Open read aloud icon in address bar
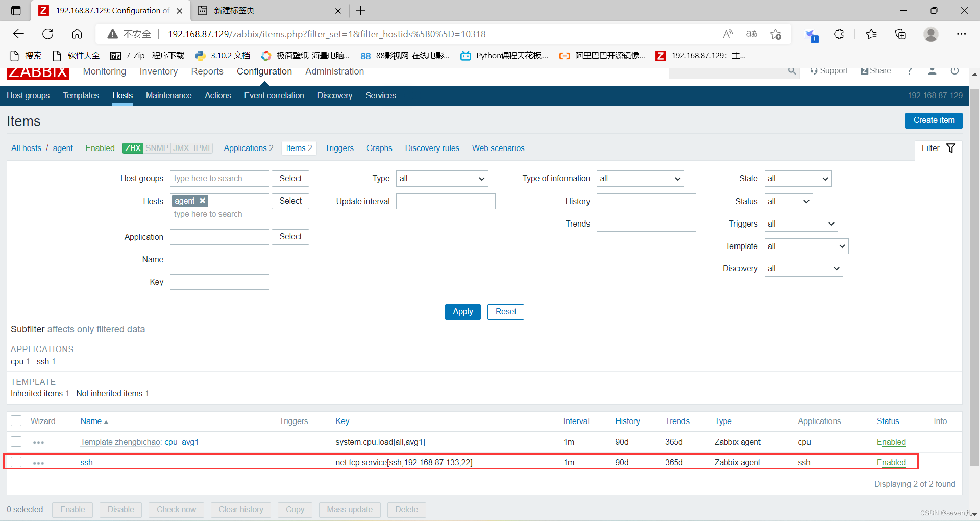Viewport: 980px width, 521px height. (728, 34)
